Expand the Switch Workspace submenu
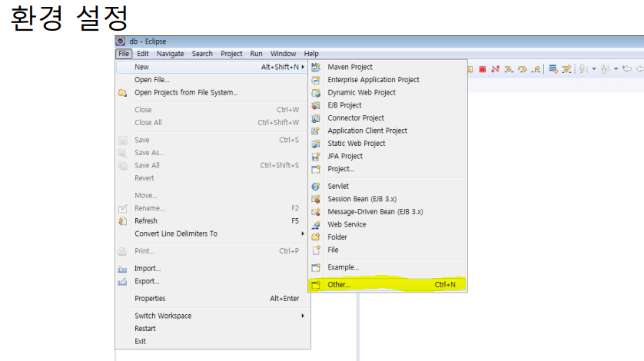 pyautogui.click(x=303, y=316)
